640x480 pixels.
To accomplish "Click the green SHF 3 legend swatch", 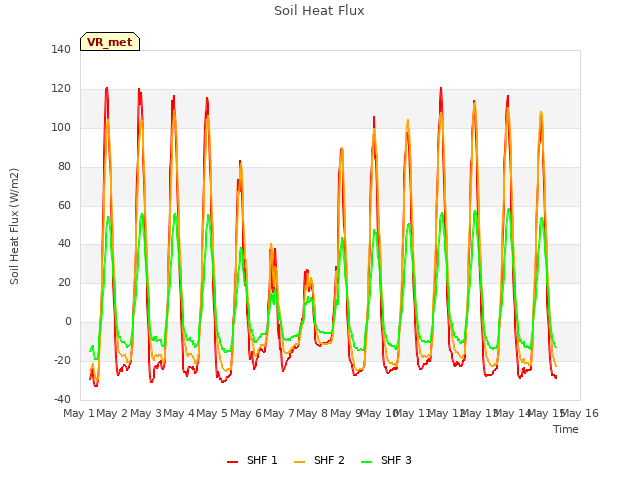I will (x=367, y=462).
